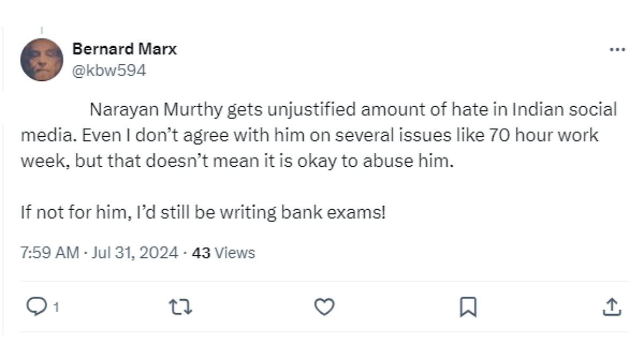Visit the @kbw594 handle link
Viewport: 644px width, 362px height.
pyautogui.click(x=109, y=70)
